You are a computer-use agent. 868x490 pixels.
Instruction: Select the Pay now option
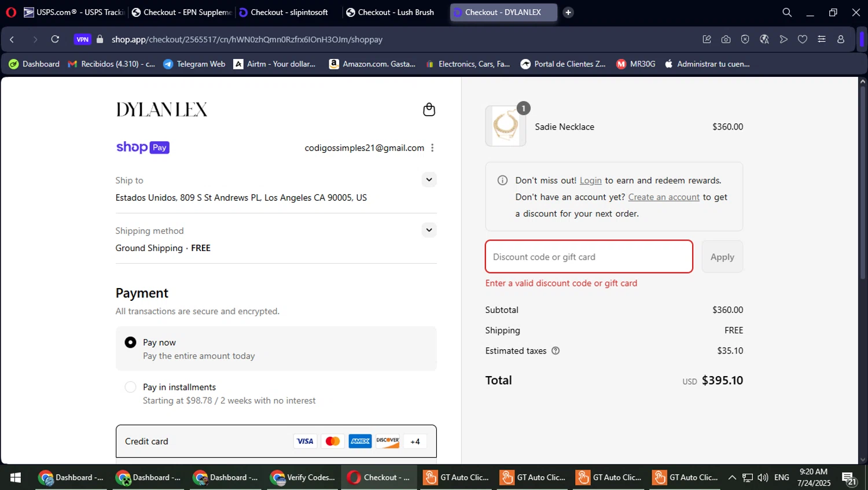click(x=276, y=348)
